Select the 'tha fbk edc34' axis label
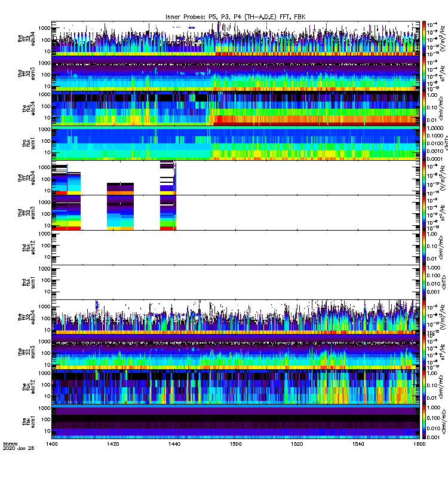This screenshot has width=448, height=478. pyautogui.click(x=29, y=109)
